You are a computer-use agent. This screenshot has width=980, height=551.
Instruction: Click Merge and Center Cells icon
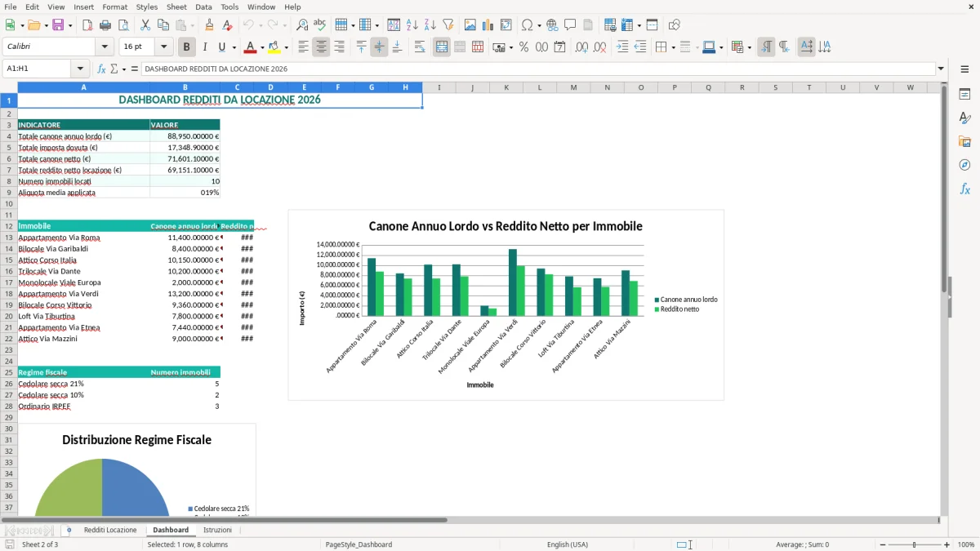click(442, 47)
